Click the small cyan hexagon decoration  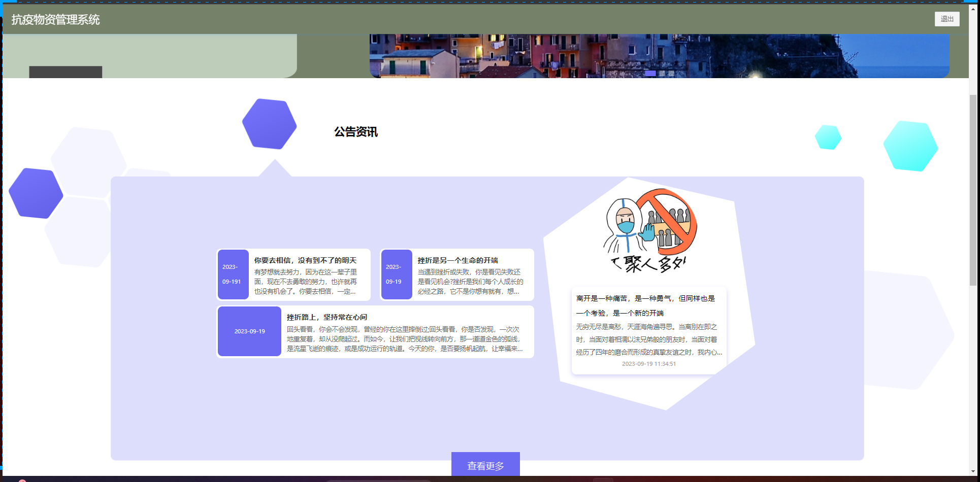point(828,137)
